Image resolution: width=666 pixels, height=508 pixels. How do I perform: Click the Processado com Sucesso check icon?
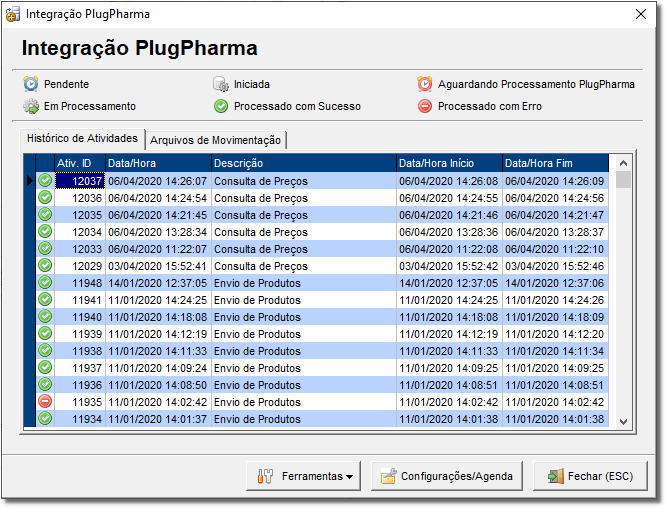click(x=221, y=106)
